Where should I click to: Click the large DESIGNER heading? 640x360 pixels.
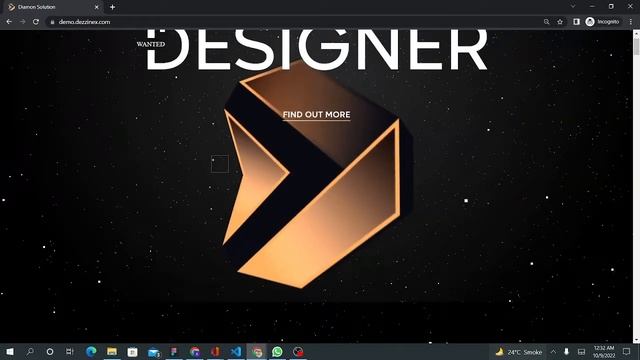(x=317, y=49)
